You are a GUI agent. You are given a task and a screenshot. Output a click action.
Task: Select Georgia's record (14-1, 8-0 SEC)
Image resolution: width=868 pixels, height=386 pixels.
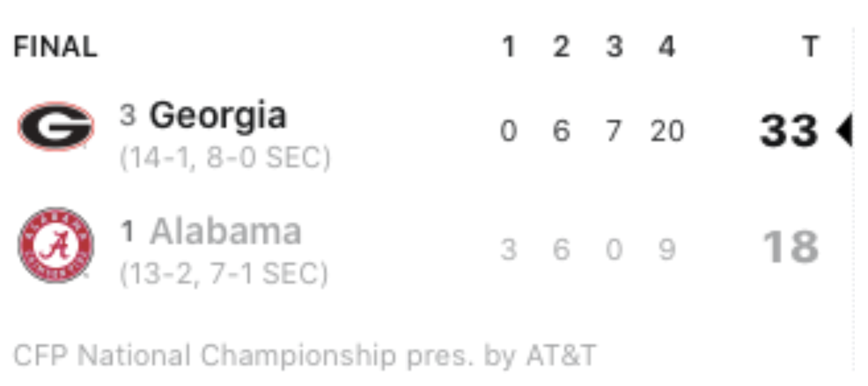pos(225,158)
